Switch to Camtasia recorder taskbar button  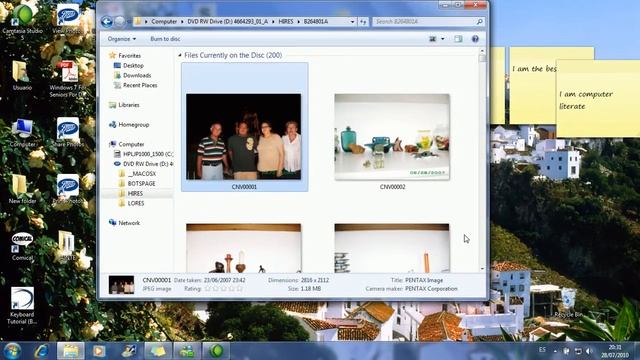click(x=217, y=351)
